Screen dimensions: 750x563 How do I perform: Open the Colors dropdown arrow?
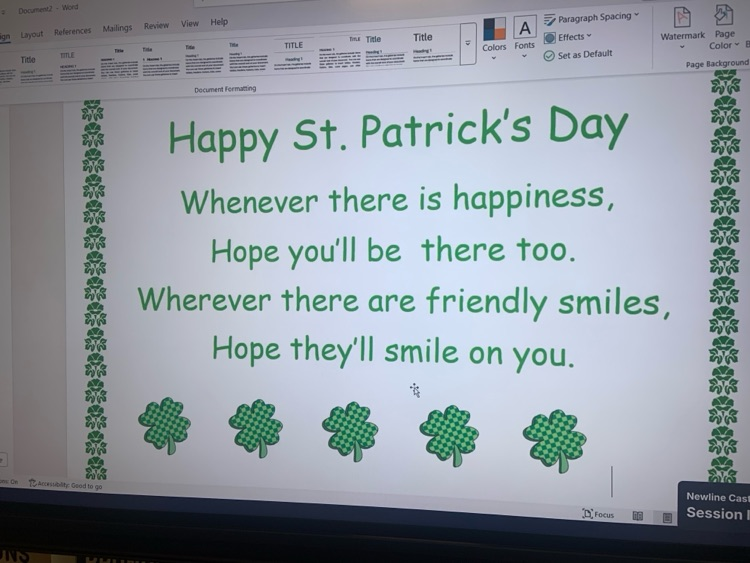(x=494, y=58)
